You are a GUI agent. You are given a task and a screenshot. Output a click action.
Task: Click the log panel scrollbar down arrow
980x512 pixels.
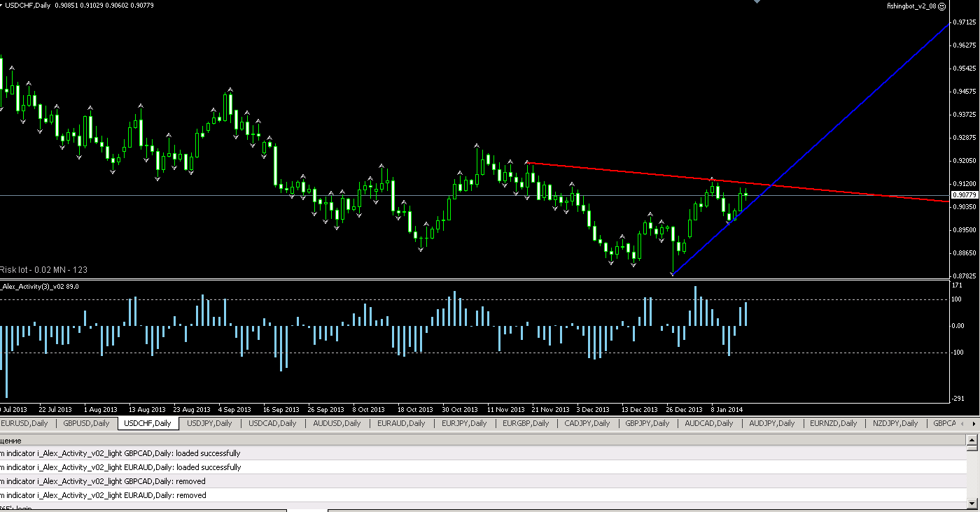coord(971,504)
